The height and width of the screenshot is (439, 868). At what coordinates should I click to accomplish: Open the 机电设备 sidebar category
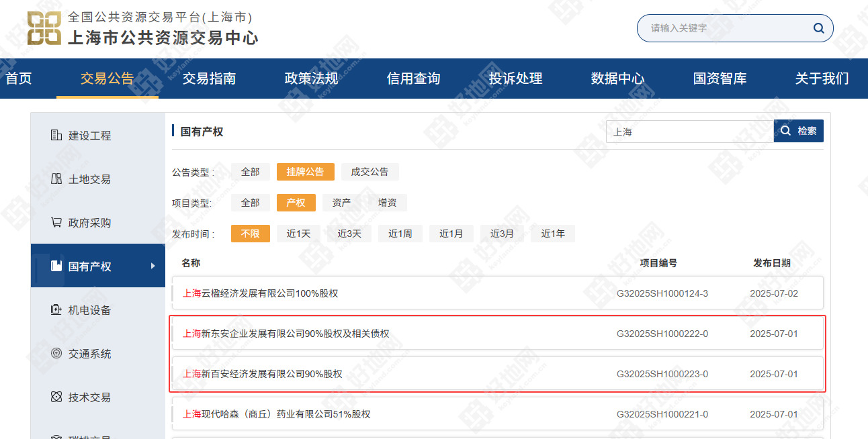(x=98, y=310)
